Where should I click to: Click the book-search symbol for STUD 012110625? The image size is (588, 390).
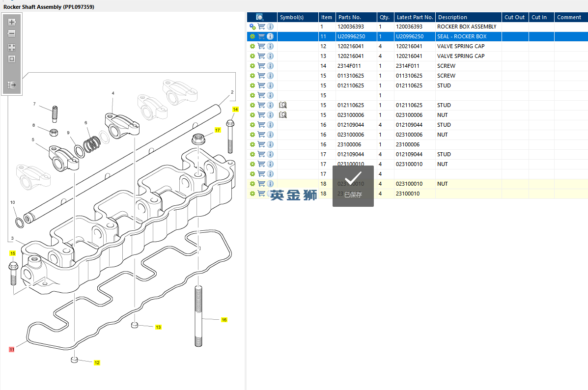click(282, 105)
